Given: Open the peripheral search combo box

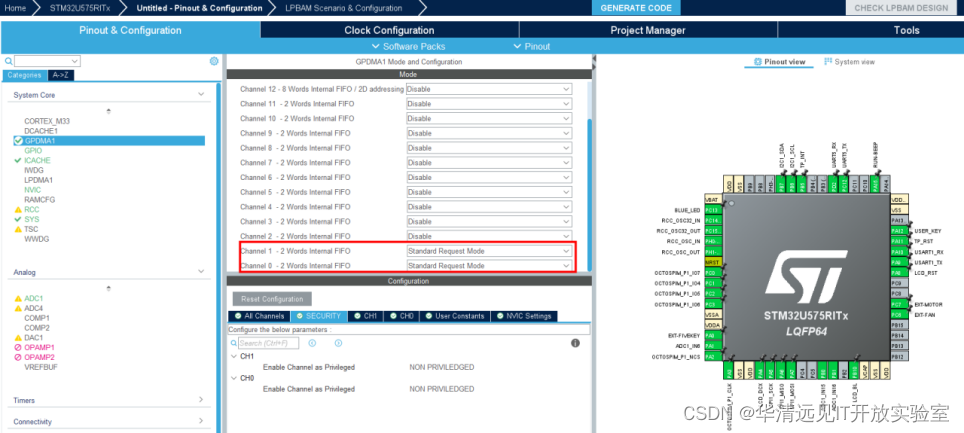Looking at the screenshot, I should 47,61.
